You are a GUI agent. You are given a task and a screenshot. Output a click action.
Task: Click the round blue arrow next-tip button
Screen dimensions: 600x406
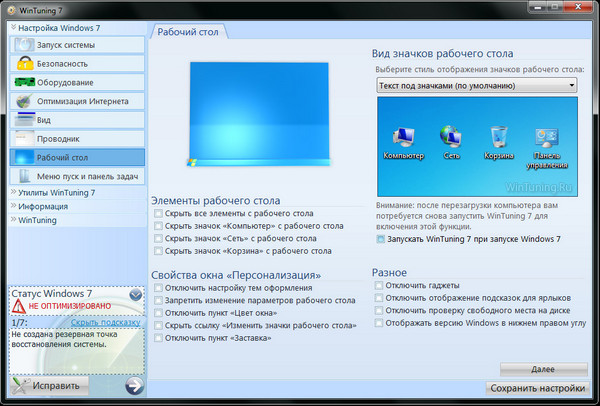pos(134,386)
